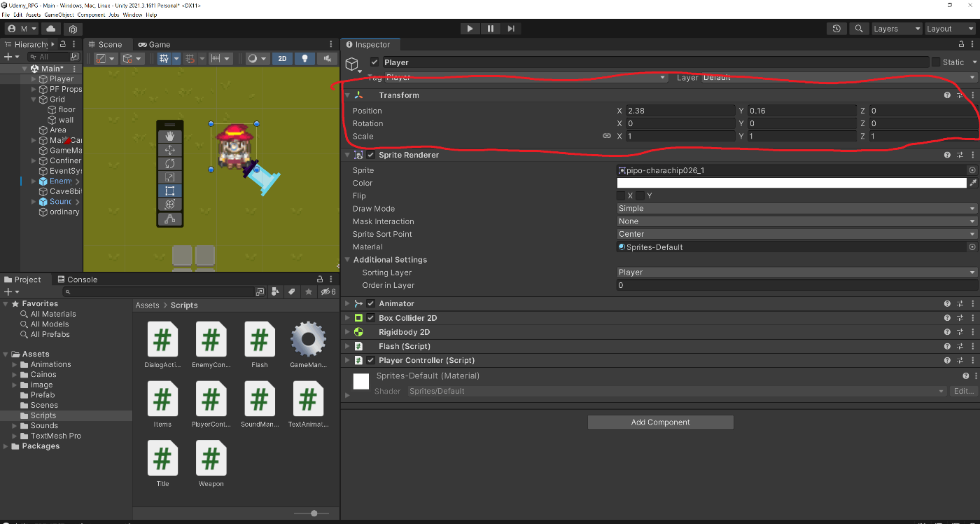Open Transform component preset icon
Screen dimensions: 980x524
click(960, 95)
